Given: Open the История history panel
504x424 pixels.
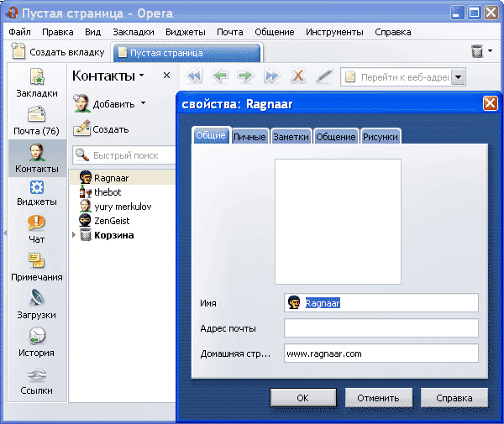Looking at the screenshot, I should (36, 343).
